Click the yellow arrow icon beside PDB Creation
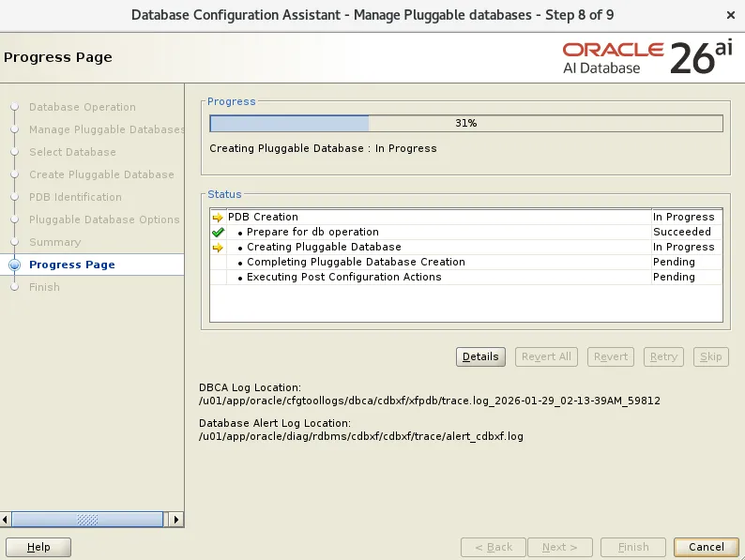This screenshot has width=745, height=560. (218, 218)
